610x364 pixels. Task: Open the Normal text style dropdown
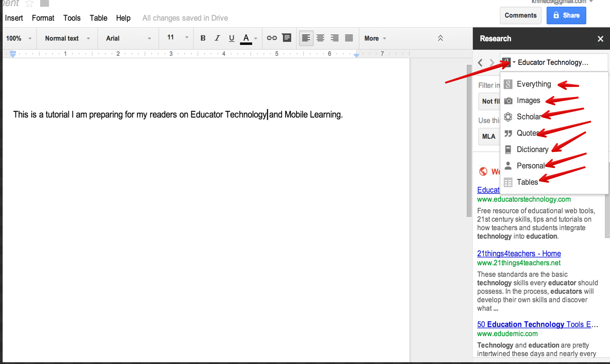[67, 38]
